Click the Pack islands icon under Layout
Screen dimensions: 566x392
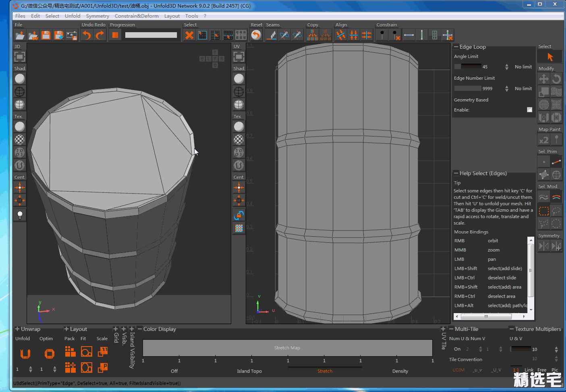tap(70, 351)
